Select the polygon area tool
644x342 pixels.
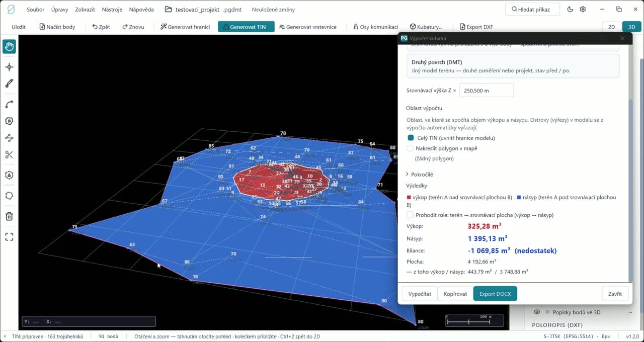tap(9, 196)
